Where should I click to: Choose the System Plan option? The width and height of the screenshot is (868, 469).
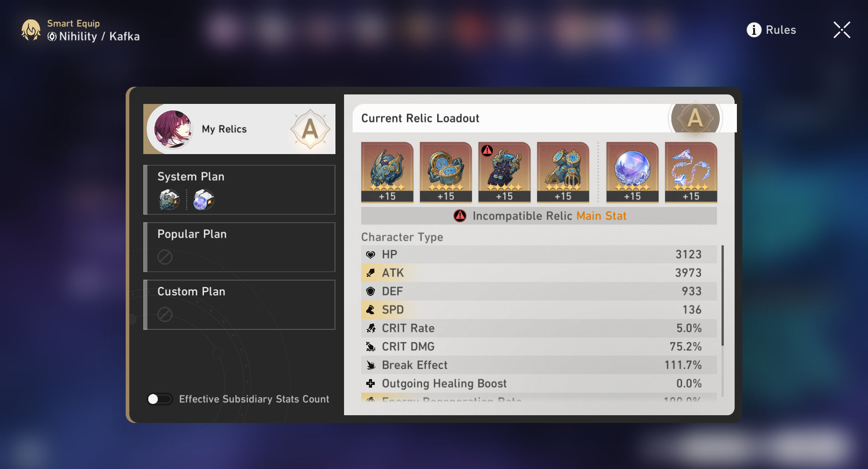[x=239, y=190]
